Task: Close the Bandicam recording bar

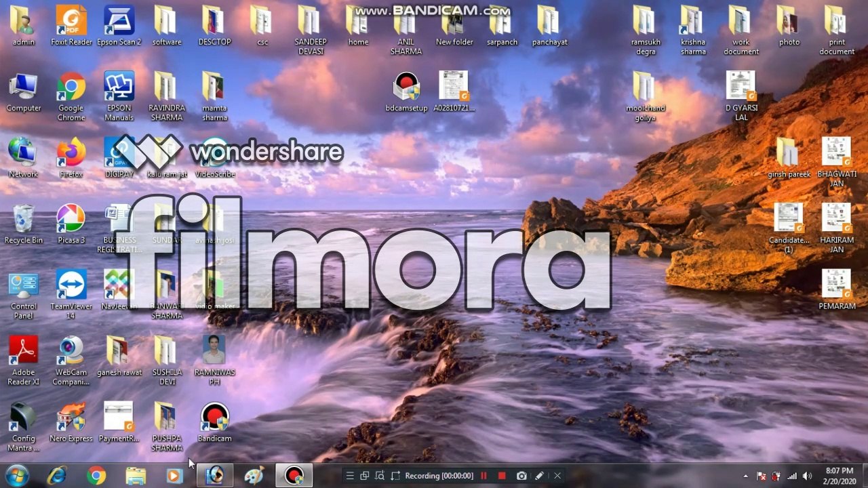Action: (x=557, y=476)
